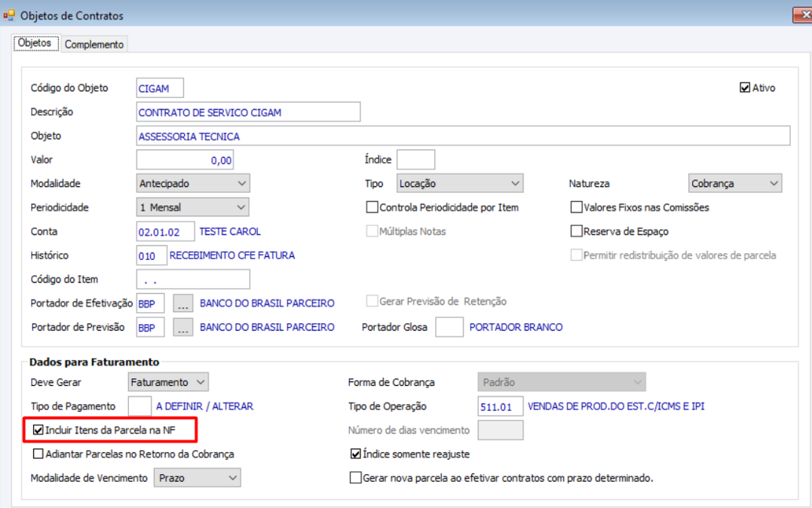Screen dimensions: 812x508
Task: Open lookup button for Portador de Previsão
Action: click(182, 327)
